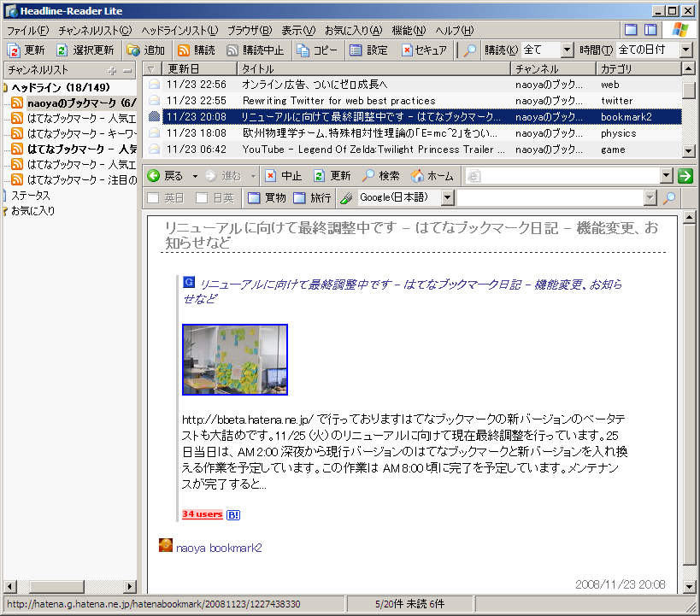The width and height of the screenshot is (700, 616).
Task: Open the ヘッドラインリスト(L) menu
Action: [179, 31]
